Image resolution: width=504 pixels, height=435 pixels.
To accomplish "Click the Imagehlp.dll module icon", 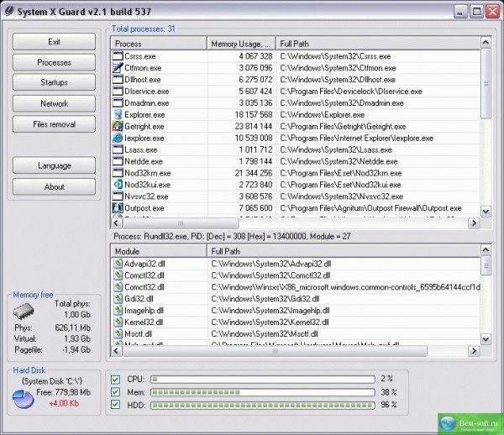I will (x=118, y=311).
